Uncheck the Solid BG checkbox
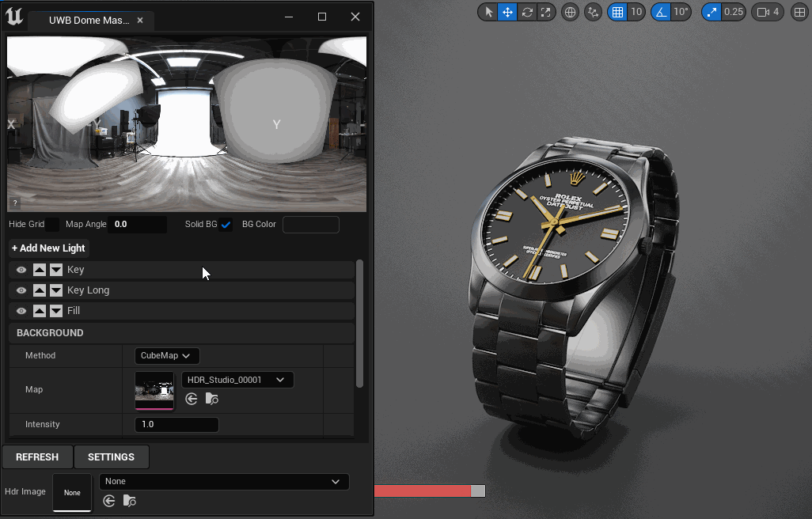The height and width of the screenshot is (519, 812). point(226,225)
